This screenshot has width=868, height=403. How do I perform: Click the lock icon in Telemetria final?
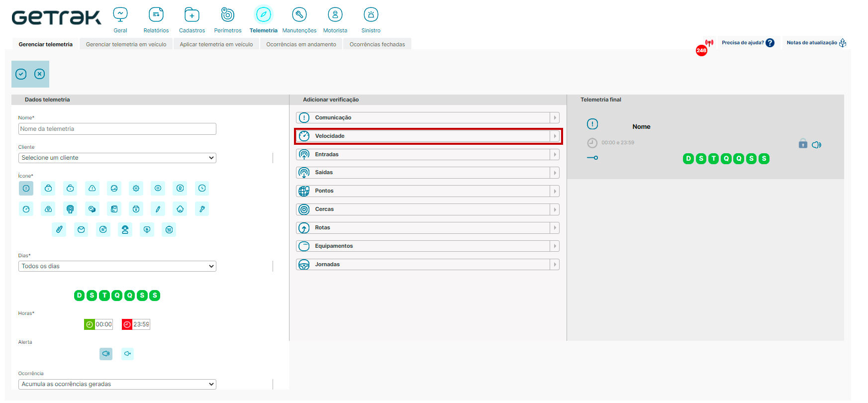click(803, 144)
